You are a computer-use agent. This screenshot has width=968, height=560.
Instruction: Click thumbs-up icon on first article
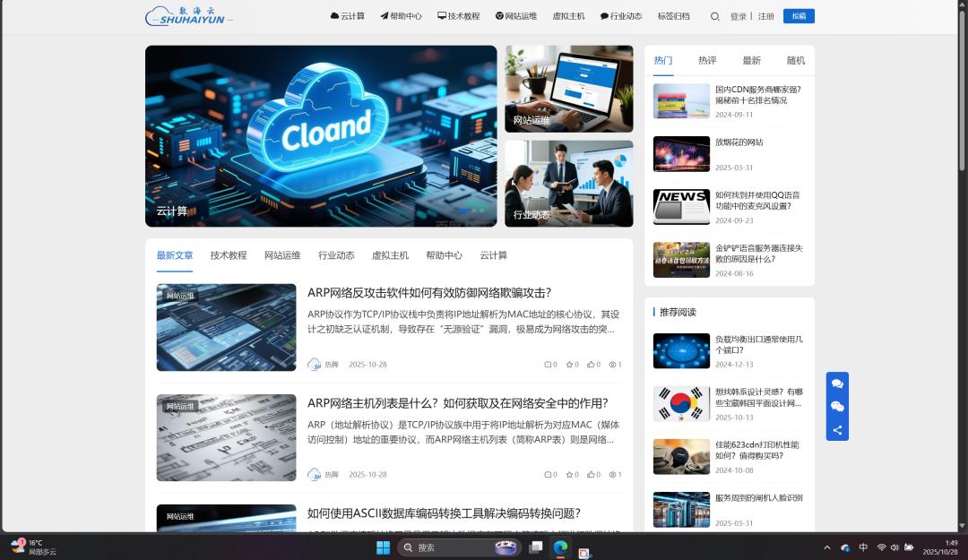point(591,365)
